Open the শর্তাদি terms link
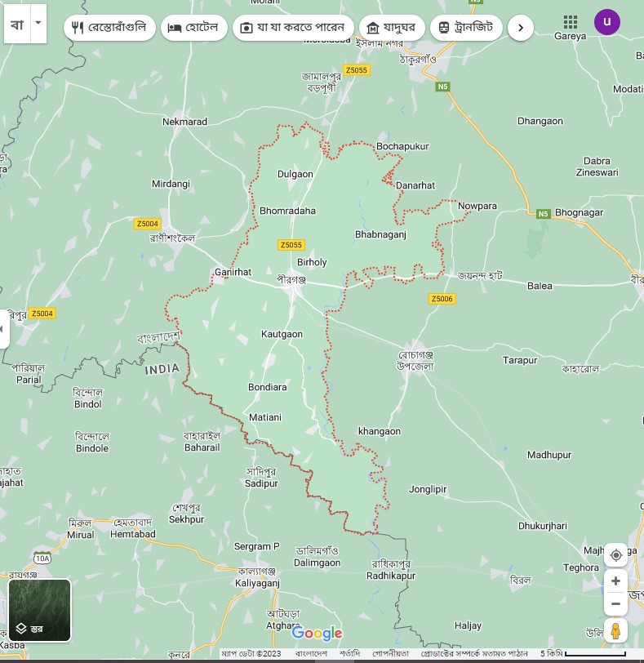The width and height of the screenshot is (644, 663). click(x=350, y=654)
